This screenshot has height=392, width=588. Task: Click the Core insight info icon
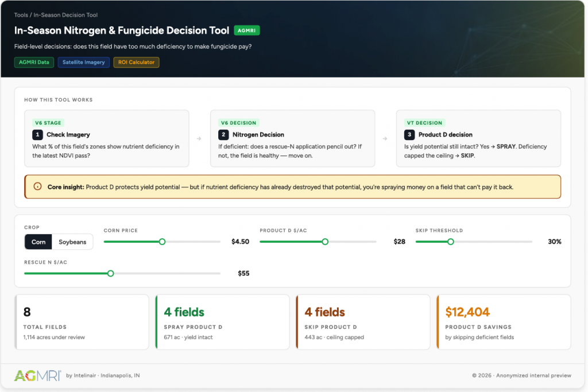(x=37, y=187)
